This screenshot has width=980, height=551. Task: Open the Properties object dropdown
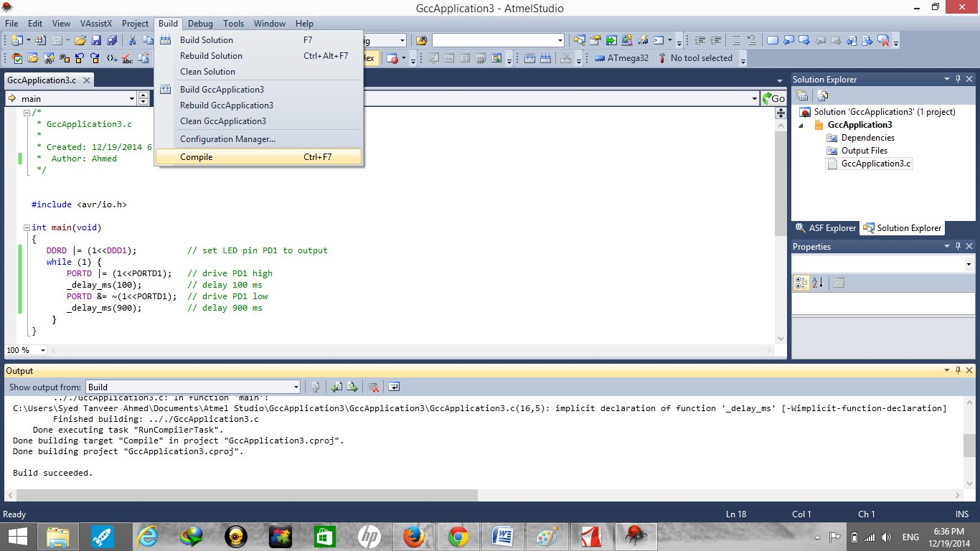[x=969, y=265]
